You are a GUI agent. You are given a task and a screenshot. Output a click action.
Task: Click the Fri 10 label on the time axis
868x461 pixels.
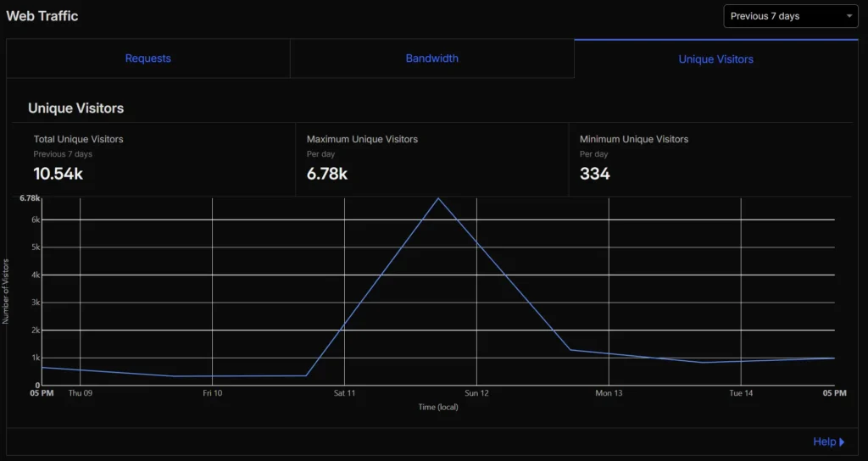212,393
